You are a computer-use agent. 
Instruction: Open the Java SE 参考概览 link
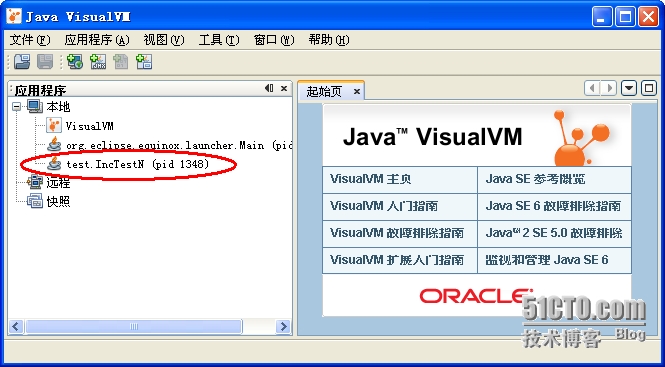pos(535,179)
